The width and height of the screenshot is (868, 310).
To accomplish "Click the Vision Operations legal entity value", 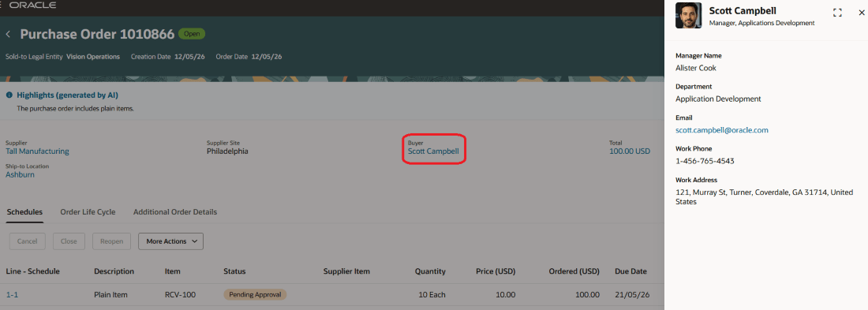I will (93, 57).
